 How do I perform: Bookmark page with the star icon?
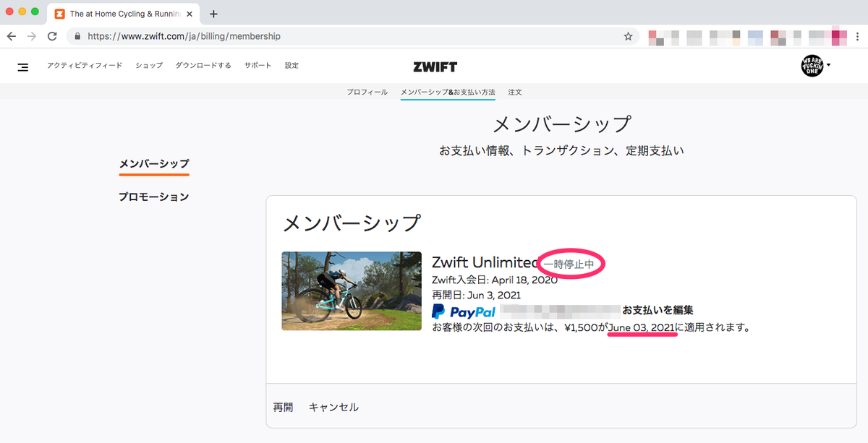(x=628, y=36)
